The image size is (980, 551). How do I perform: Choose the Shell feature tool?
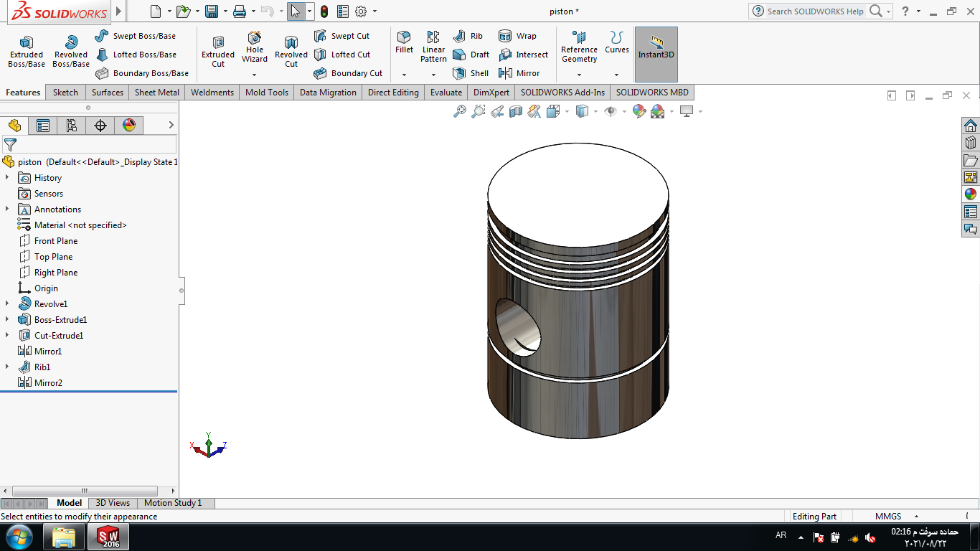[x=471, y=73]
